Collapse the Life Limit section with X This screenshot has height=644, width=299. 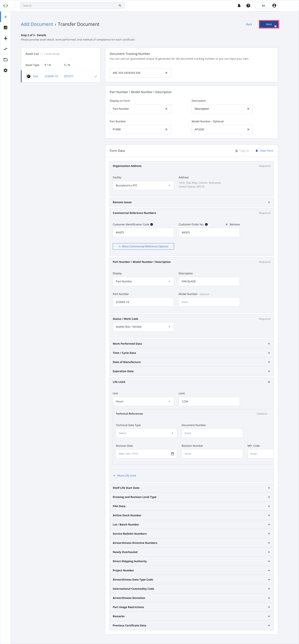269,382
